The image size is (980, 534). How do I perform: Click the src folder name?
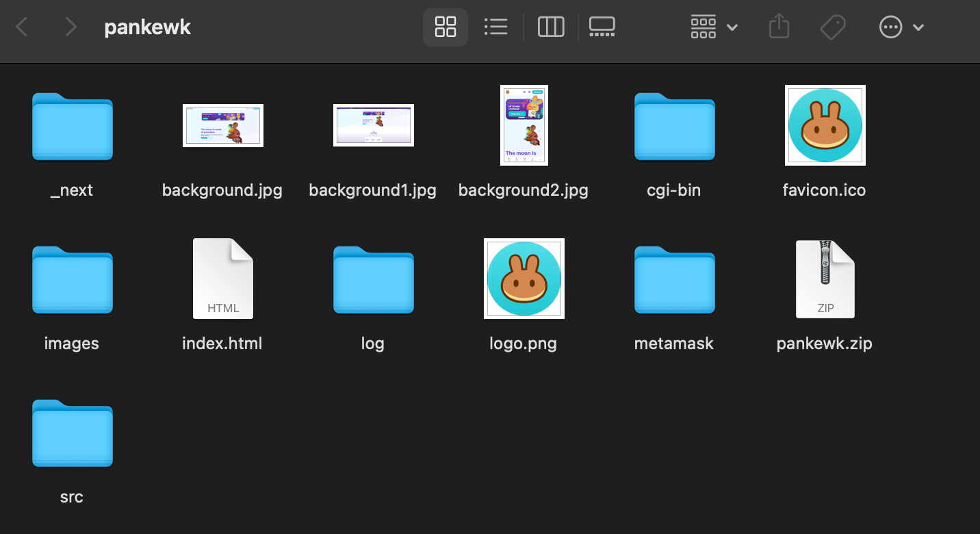tap(72, 497)
